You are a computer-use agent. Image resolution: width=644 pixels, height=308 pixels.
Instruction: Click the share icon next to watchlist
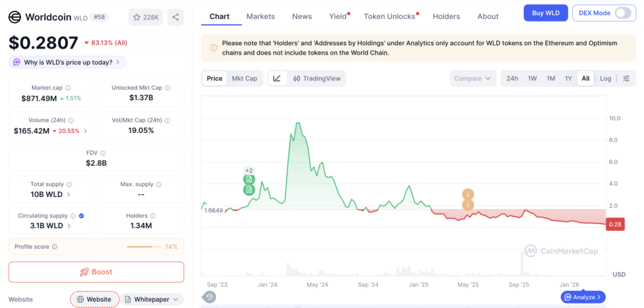[x=175, y=17]
